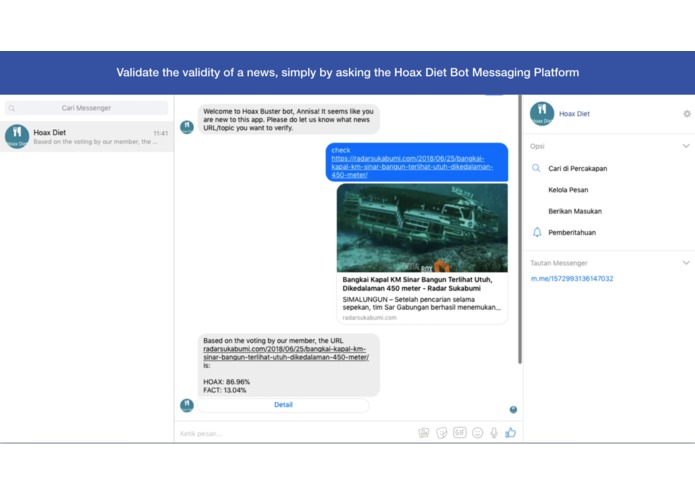The image size is (695, 494).
Task: Click the microphone voice message icon
Action: (x=494, y=433)
